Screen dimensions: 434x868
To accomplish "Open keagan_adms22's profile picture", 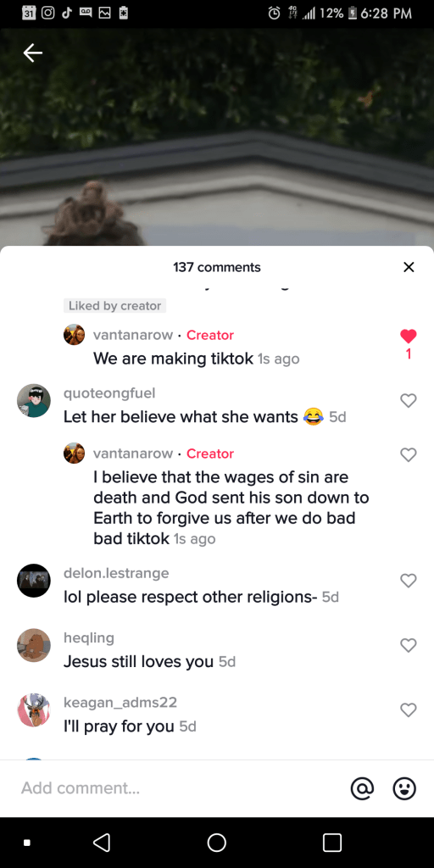I will coord(34,709).
